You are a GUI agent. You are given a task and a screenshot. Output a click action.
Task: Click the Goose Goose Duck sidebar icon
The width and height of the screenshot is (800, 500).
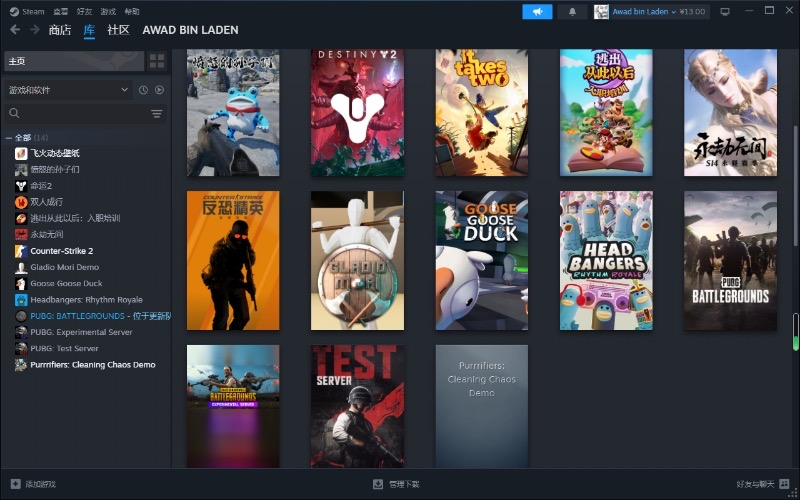21,283
